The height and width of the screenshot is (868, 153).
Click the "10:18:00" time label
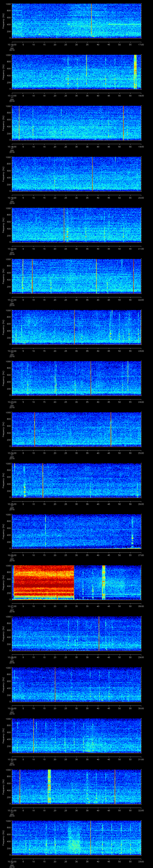click(x=12, y=147)
